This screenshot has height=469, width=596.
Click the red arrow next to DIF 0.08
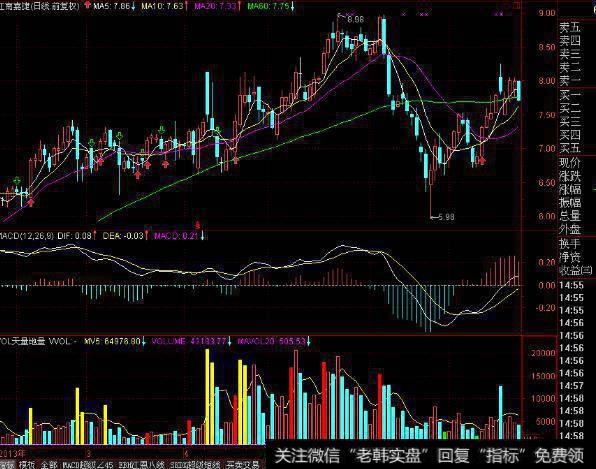pyautogui.click(x=95, y=236)
